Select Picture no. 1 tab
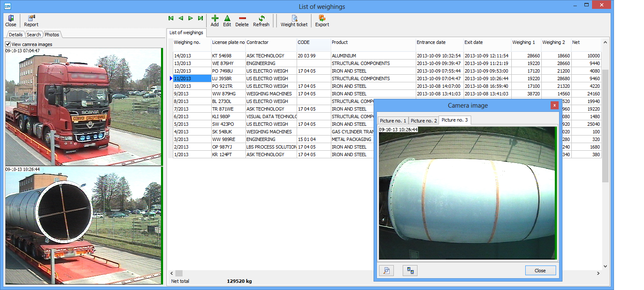Screen dimensions: 644x290 393,121
